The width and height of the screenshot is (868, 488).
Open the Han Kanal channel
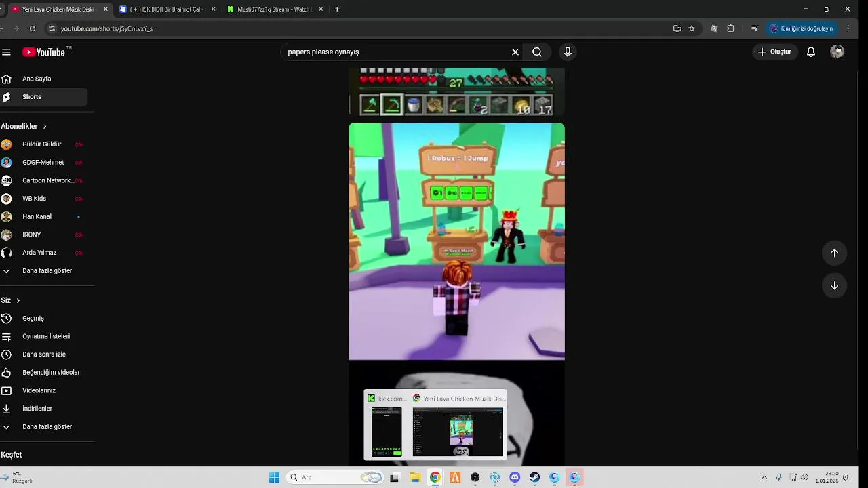point(43,217)
